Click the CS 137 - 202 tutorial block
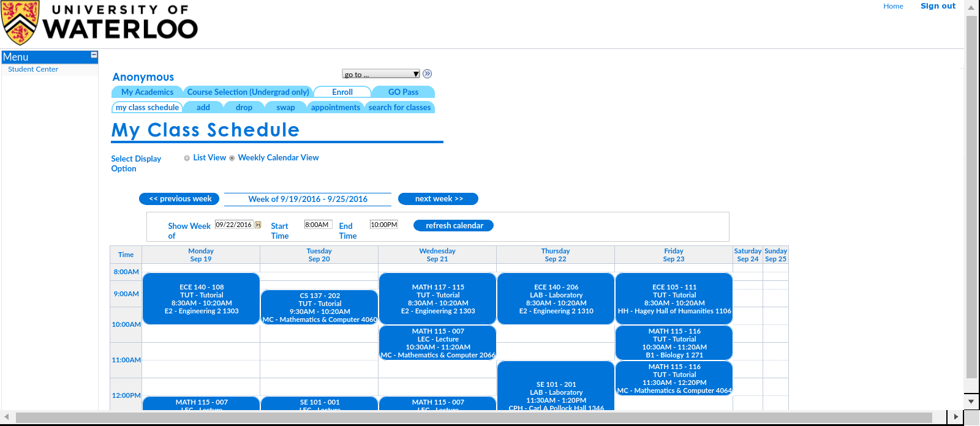The width and height of the screenshot is (980, 426). (320, 307)
